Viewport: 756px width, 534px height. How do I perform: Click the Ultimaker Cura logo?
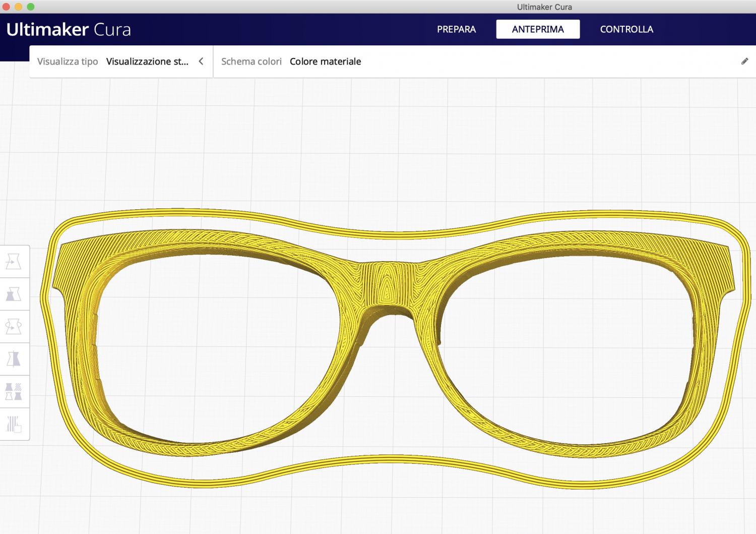pyautogui.click(x=69, y=29)
